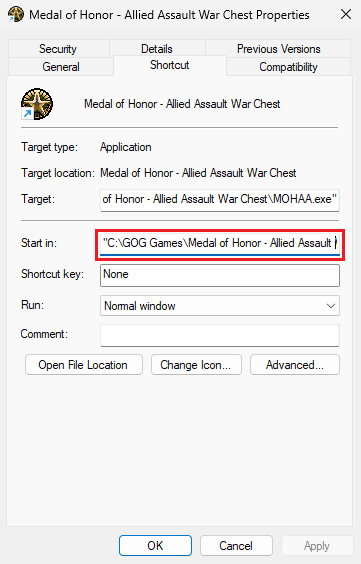The height and width of the screenshot is (564, 361).
Task: Click the Medal of Honor shortcut icon
Action: 37,104
